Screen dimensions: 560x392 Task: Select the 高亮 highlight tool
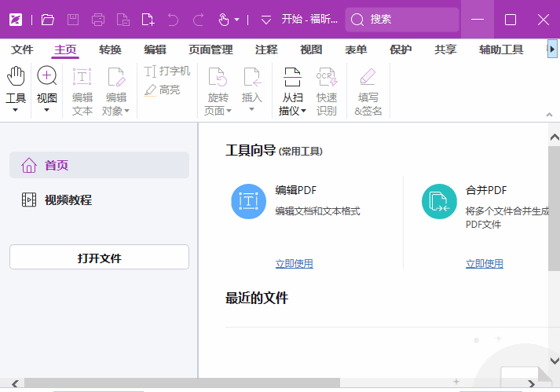coord(162,90)
